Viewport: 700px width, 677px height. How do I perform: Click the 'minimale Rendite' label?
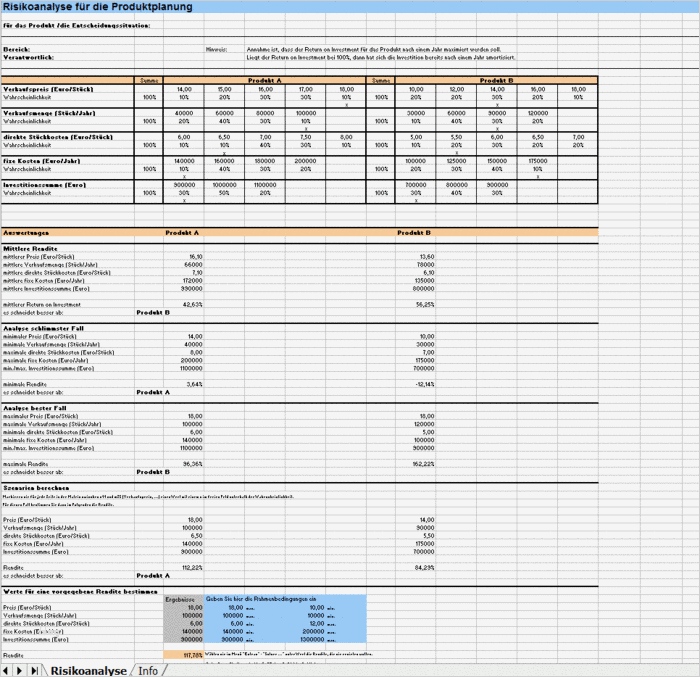(x=25, y=384)
